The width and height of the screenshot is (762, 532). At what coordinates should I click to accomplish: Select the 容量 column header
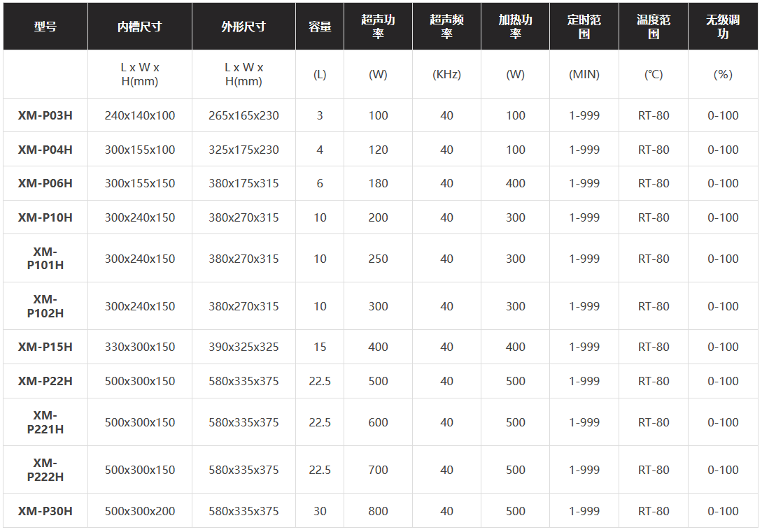(x=320, y=27)
